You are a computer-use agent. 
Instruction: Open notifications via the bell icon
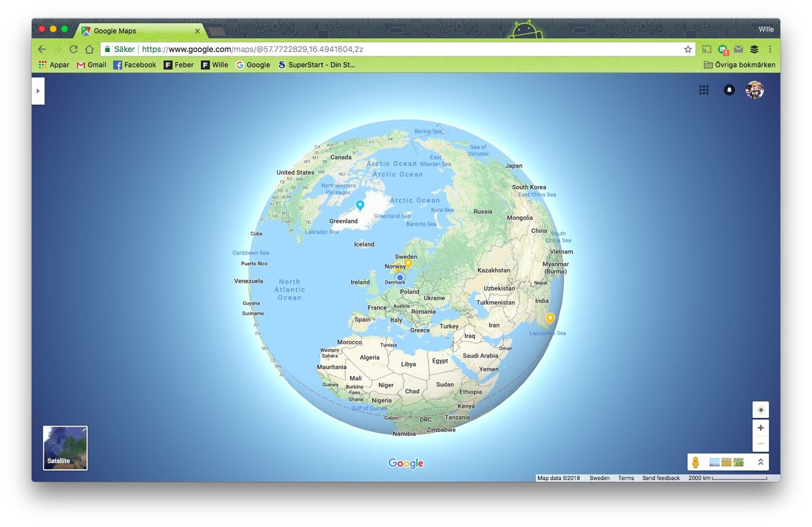point(730,90)
